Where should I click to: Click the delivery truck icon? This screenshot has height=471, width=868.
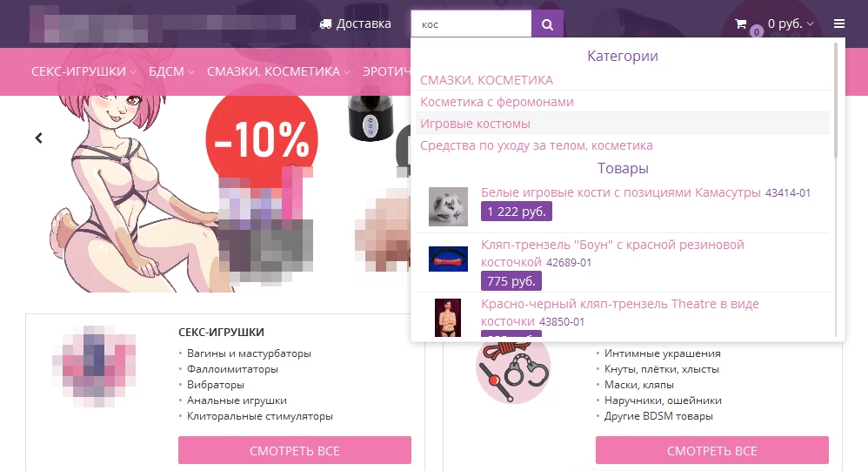(325, 24)
